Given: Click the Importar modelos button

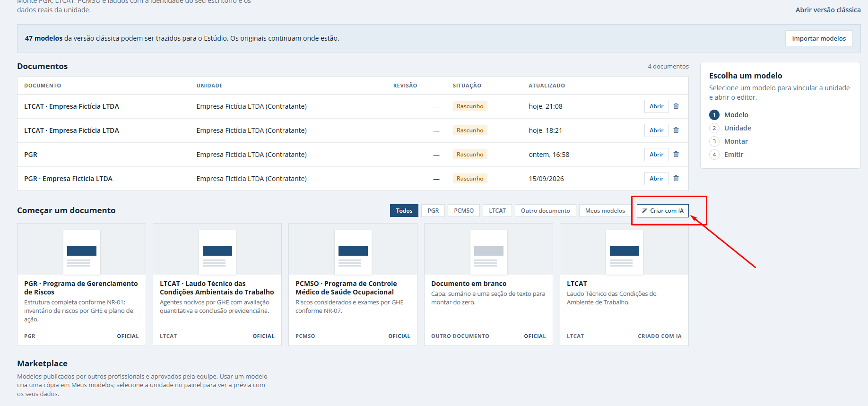Looking at the screenshot, I should (x=819, y=38).
